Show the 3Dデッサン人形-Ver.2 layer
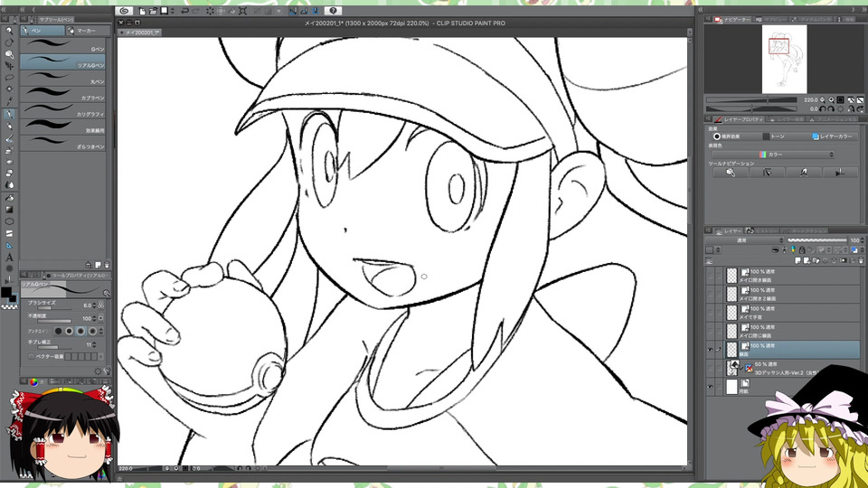The height and width of the screenshot is (488, 868). pos(711,368)
